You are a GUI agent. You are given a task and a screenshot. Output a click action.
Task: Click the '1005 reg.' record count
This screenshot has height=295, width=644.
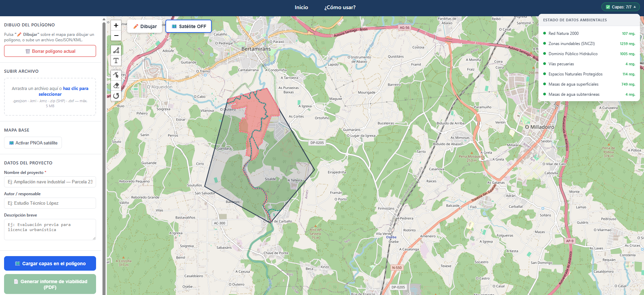(x=627, y=54)
